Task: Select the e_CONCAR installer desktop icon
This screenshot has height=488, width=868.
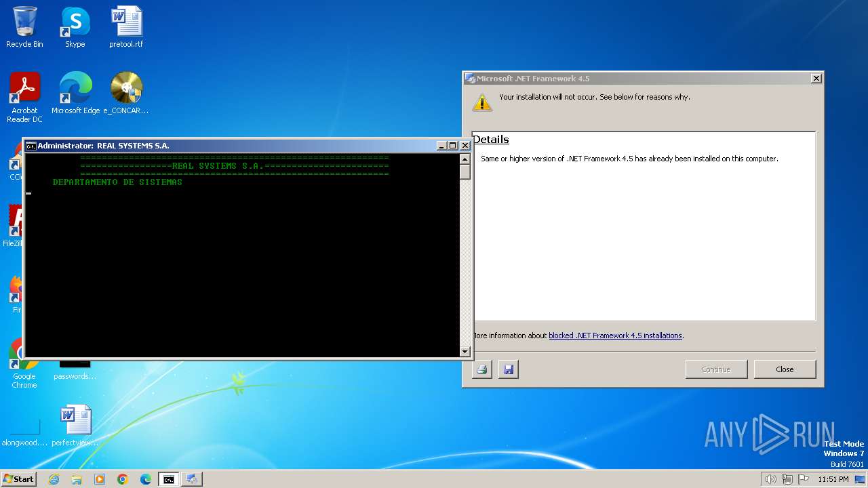Action: click(x=126, y=94)
